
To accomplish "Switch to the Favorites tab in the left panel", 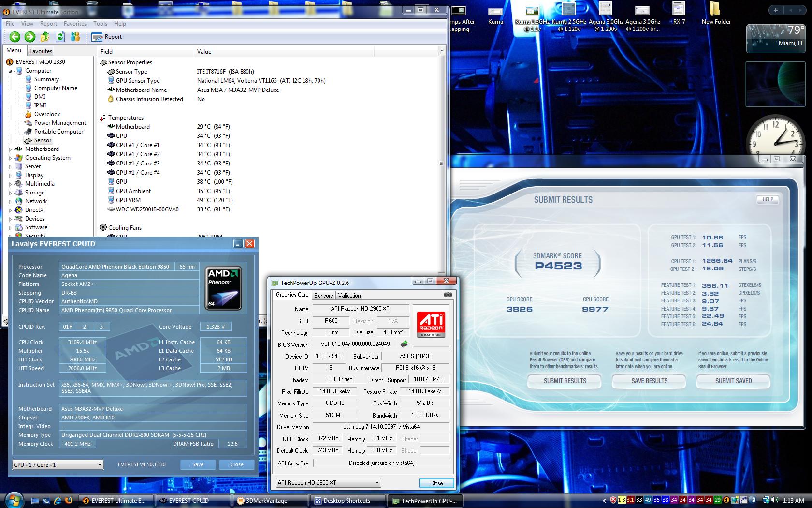I will (x=41, y=51).
